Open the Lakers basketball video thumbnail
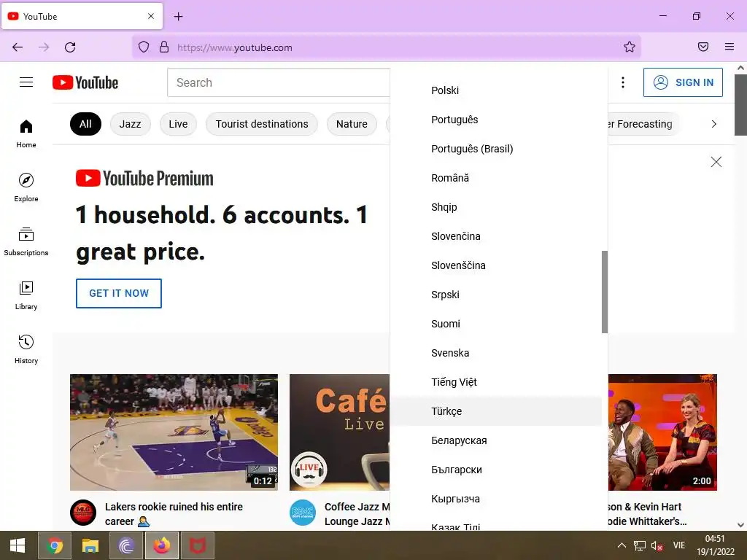 (x=174, y=432)
